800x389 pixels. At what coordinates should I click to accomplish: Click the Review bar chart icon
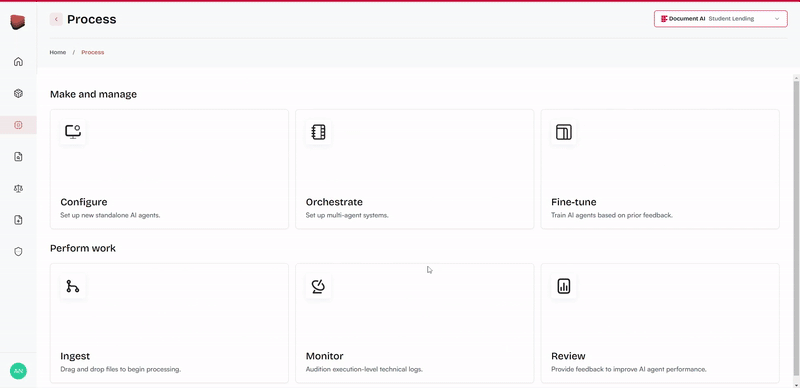[564, 286]
